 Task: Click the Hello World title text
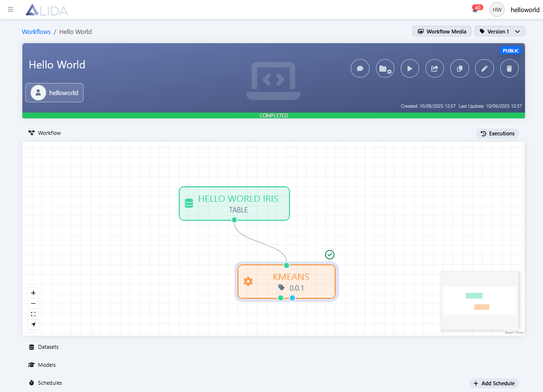coord(57,65)
